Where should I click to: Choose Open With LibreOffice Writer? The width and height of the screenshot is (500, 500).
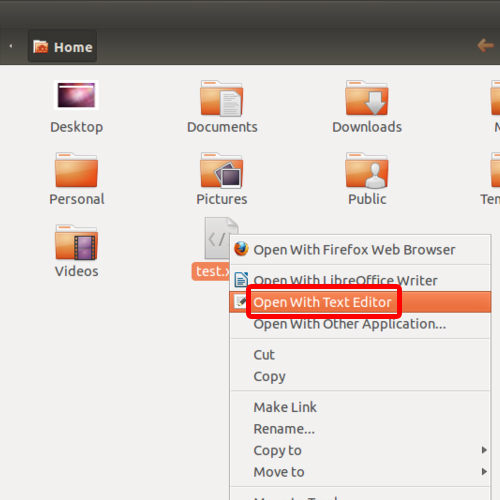360,280
